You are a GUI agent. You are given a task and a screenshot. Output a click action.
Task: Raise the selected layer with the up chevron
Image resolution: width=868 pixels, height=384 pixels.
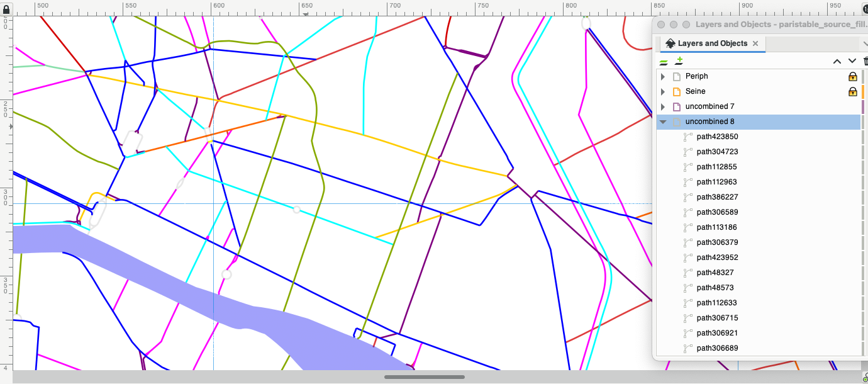[837, 61]
